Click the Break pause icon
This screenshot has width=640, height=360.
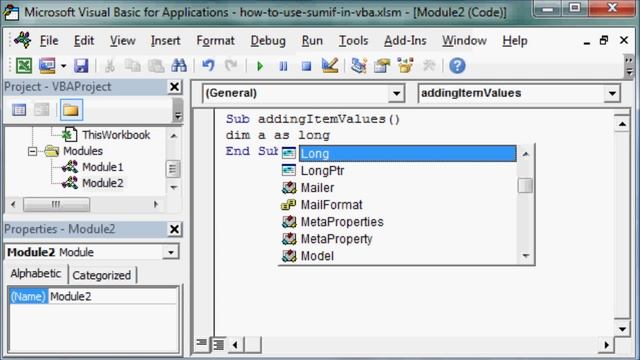(x=283, y=66)
